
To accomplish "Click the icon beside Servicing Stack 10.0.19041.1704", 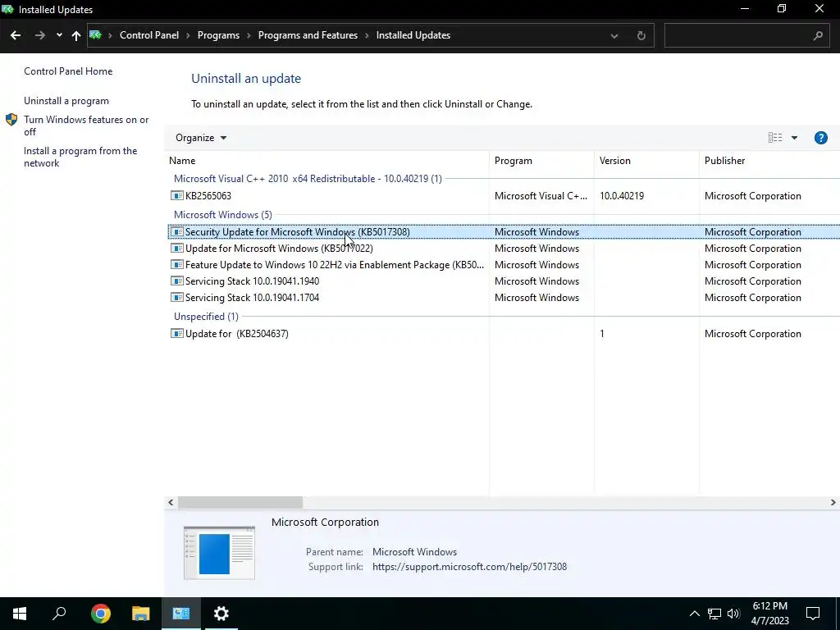I will [177, 297].
